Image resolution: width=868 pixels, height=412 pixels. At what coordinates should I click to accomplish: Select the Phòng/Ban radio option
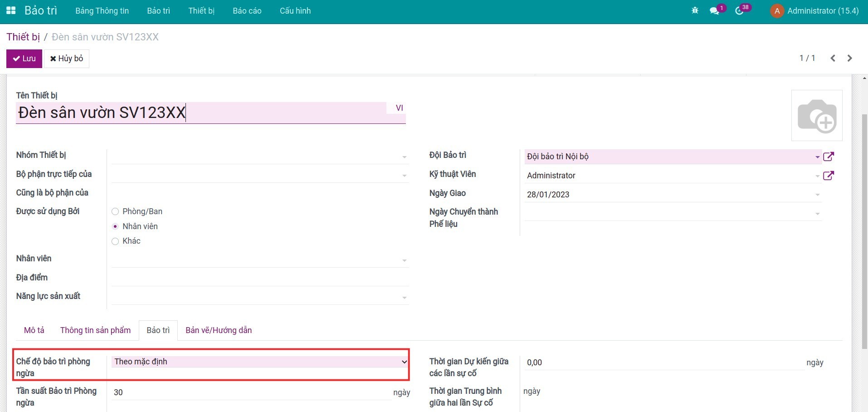coord(115,211)
